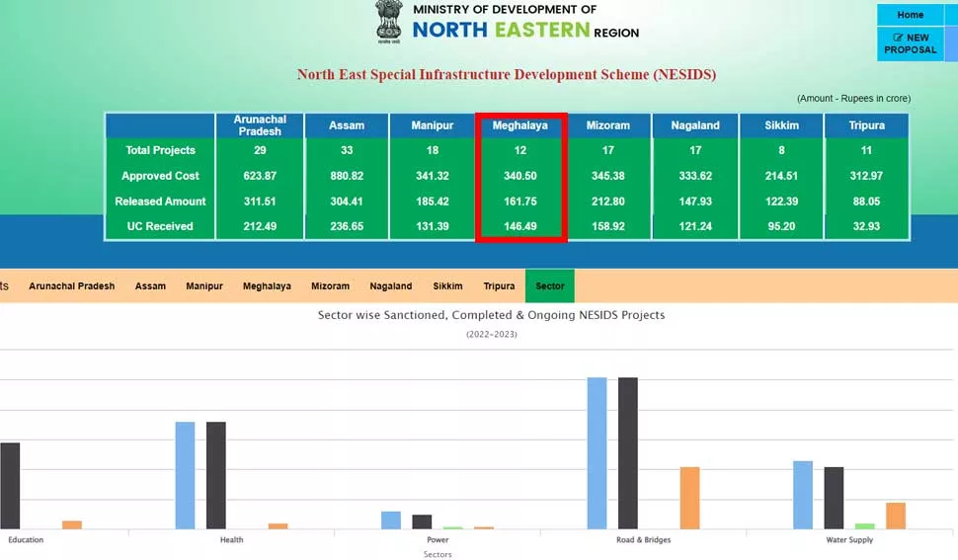Switch to the Sikkim tab
Image resolution: width=958 pixels, height=560 pixels.
[x=447, y=285]
